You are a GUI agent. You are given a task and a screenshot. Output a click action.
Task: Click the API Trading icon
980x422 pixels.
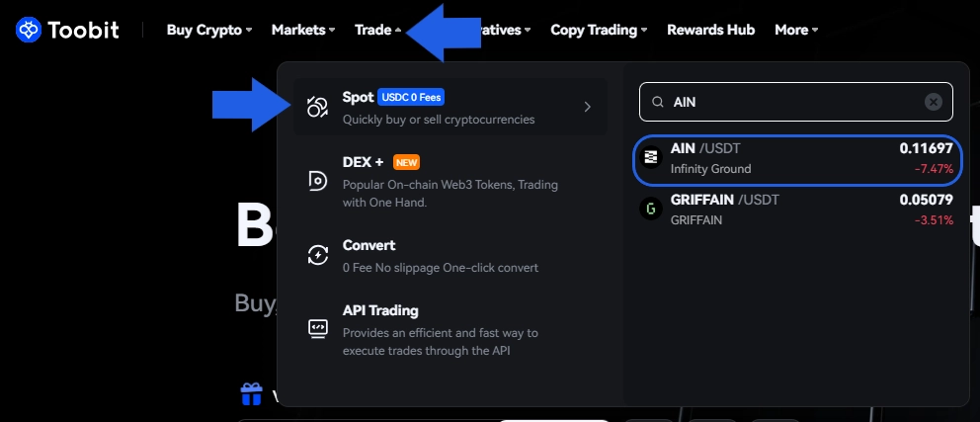pos(317,327)
